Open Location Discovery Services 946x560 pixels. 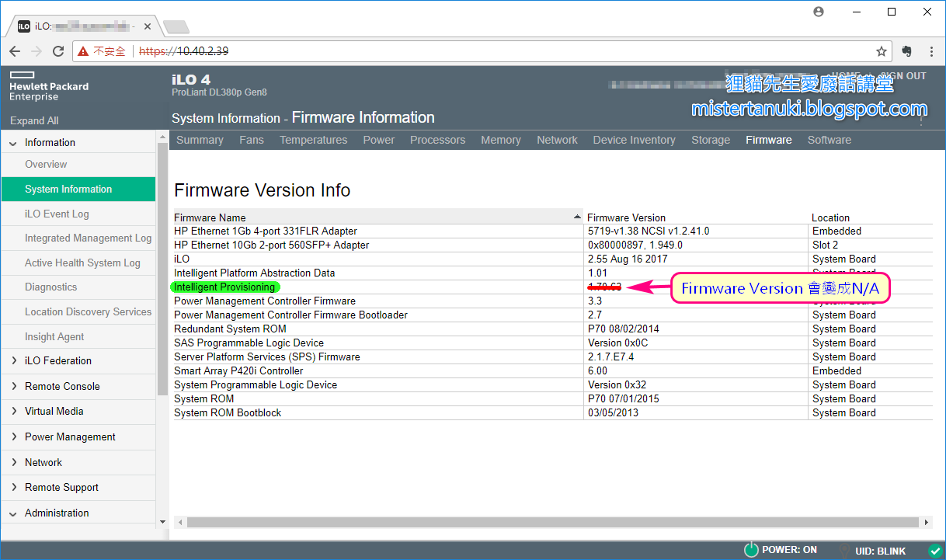click(78, 312)
